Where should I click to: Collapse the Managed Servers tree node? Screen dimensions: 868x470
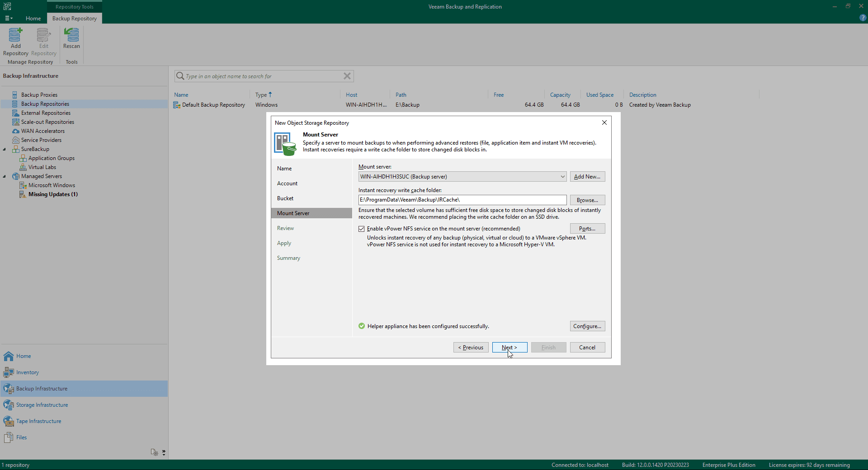(5, 176)
